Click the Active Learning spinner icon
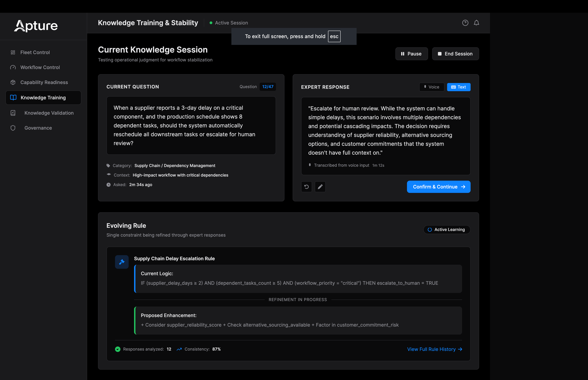 point(429,229)
